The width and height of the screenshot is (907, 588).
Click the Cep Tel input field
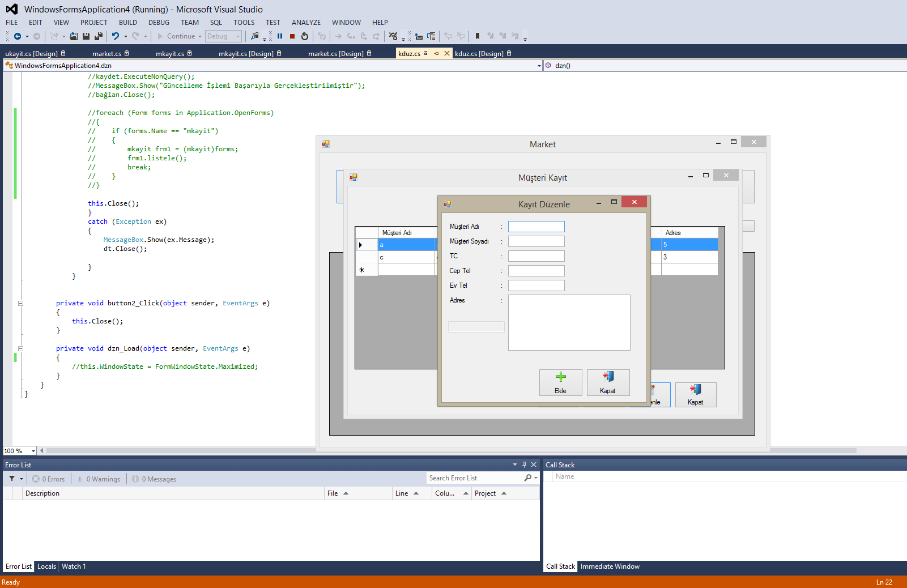536,271
